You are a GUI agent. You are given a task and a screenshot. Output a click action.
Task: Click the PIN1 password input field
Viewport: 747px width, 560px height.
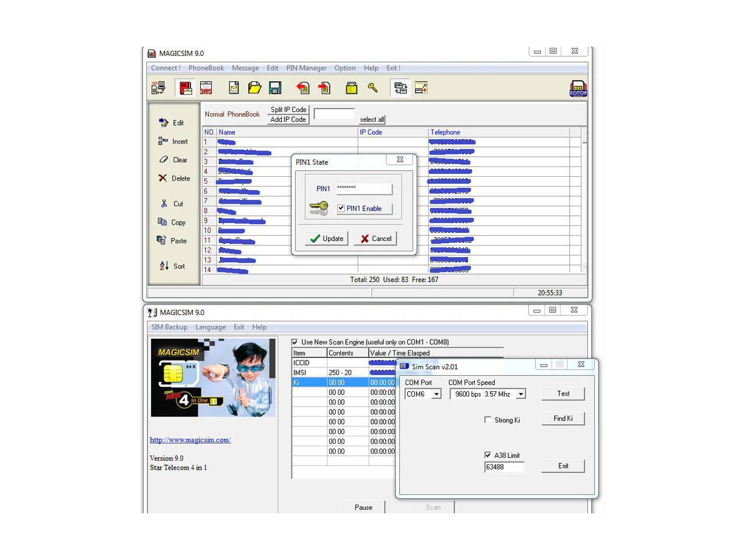coord(364,188)
